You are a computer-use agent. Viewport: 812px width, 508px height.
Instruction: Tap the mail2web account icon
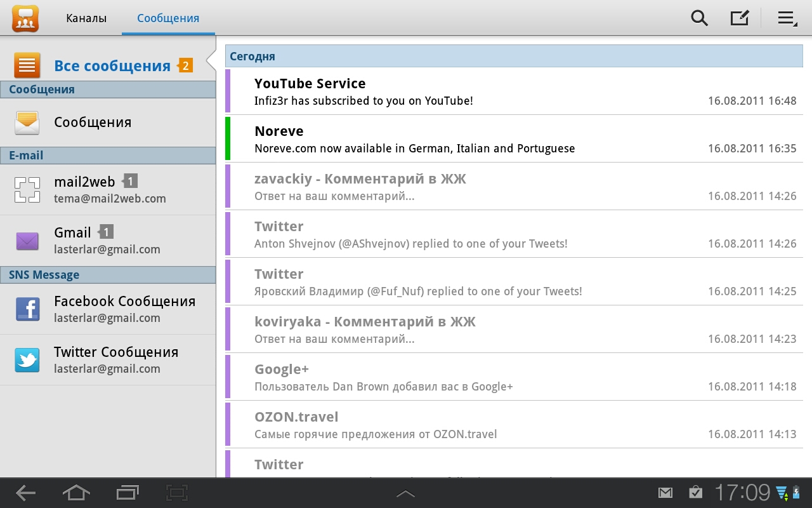[27, 189]
